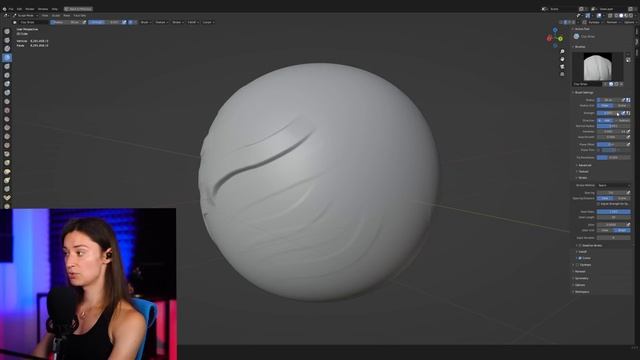Select the Snake Hook brush tool

tap(7, 180)
